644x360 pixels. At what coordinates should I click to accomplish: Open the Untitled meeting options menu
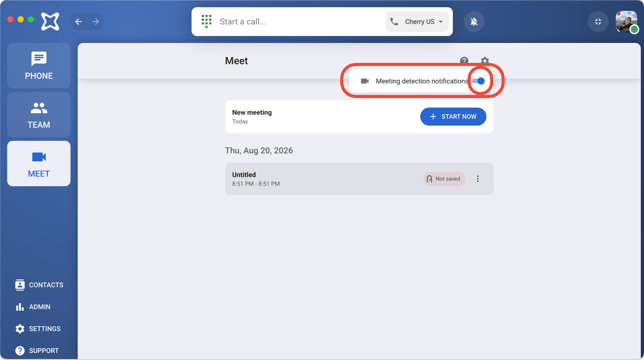pyautogui.click(x=478, y=179)
